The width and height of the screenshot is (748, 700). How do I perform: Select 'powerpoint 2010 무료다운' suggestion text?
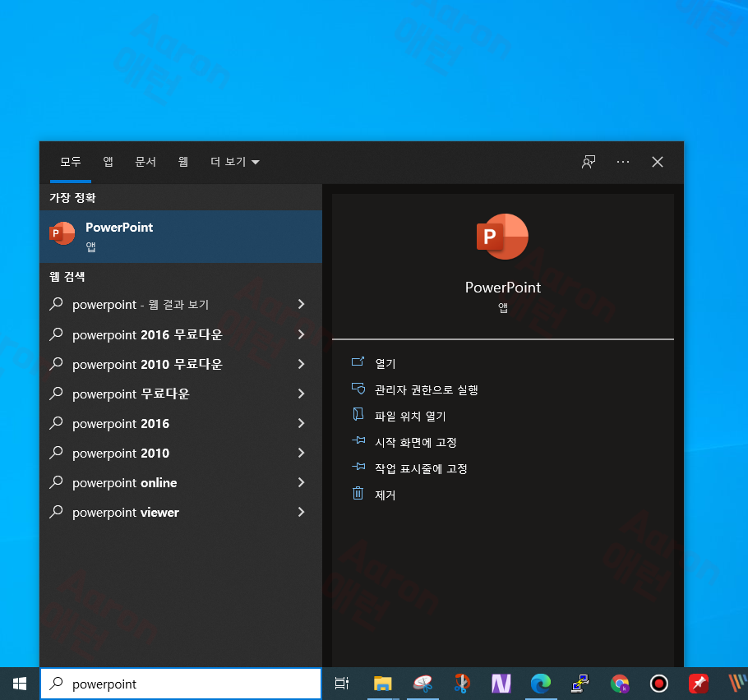(147, 364)
